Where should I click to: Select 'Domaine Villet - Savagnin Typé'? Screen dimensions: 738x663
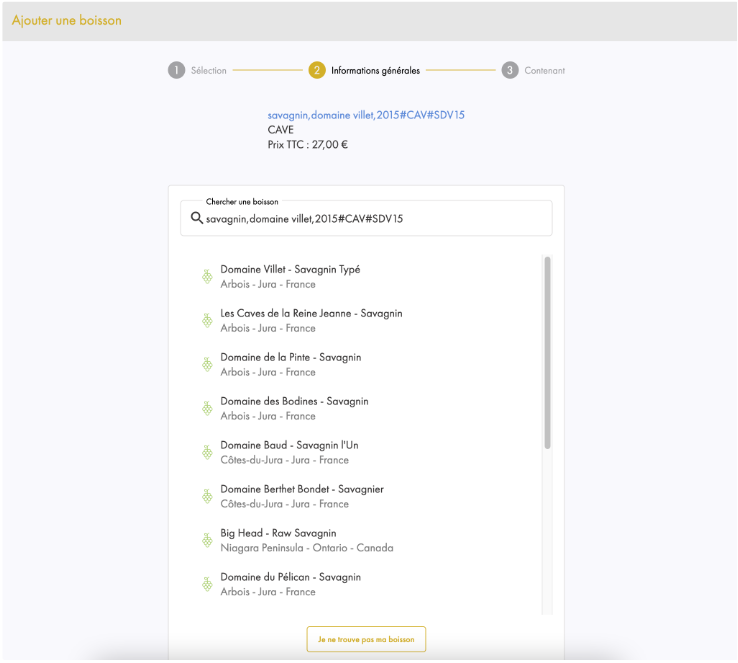290,270
